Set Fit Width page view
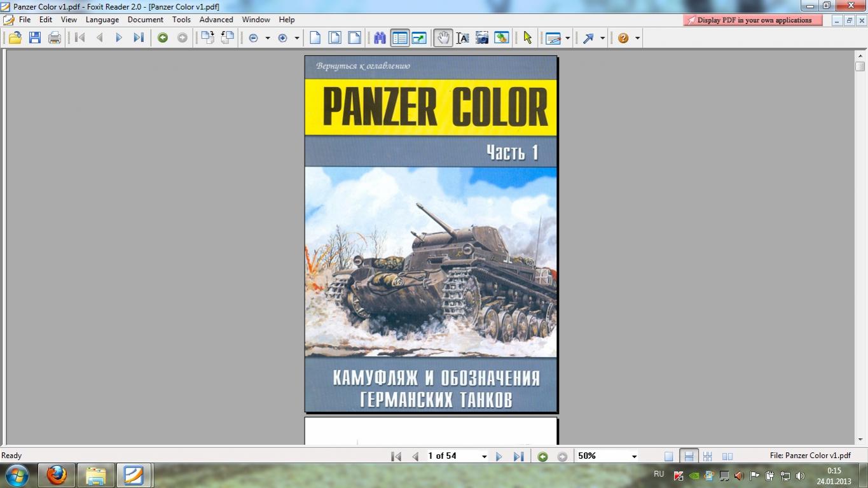868x488 pixels. 354,38
